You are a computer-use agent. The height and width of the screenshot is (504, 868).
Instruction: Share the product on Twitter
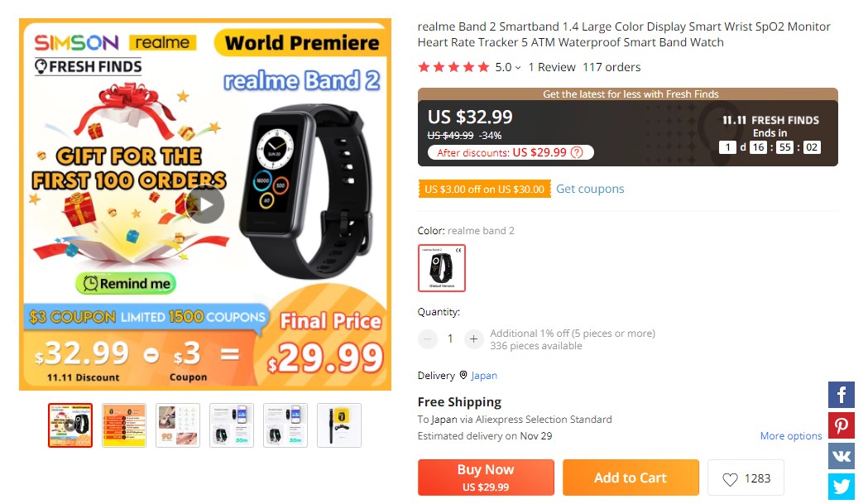[841, 487]
